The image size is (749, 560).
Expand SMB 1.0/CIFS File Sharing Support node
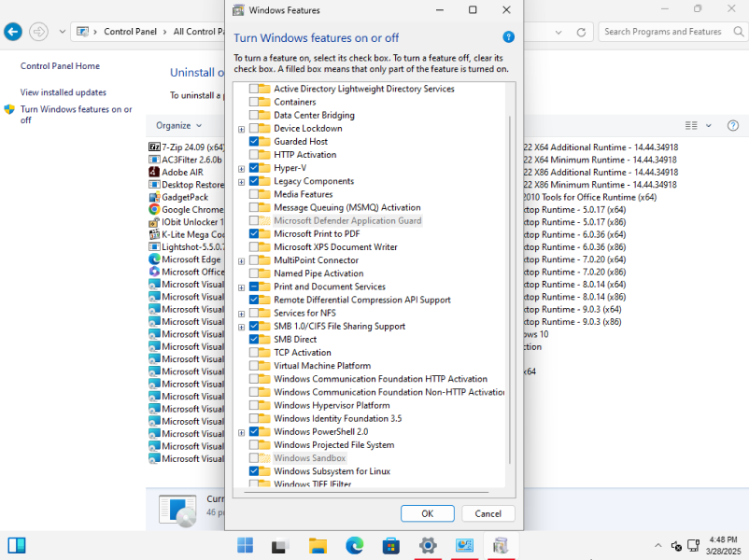point(241,327)
